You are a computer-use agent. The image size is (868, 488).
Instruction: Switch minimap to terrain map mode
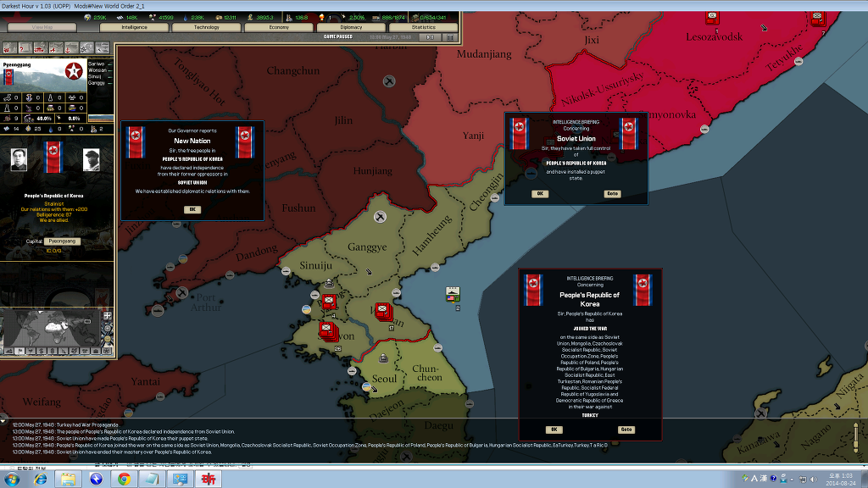point(9,351)
